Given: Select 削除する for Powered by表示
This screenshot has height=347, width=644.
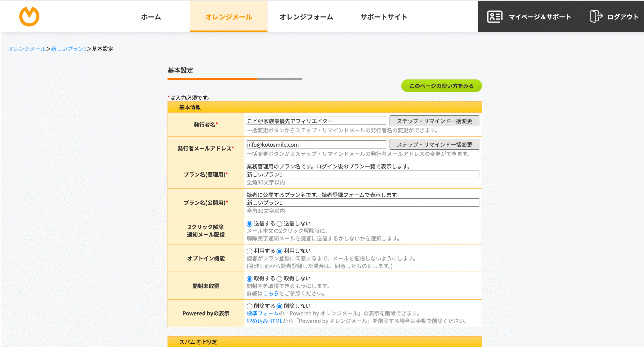Looking at the screenshot, I should (x=249, y=306).
